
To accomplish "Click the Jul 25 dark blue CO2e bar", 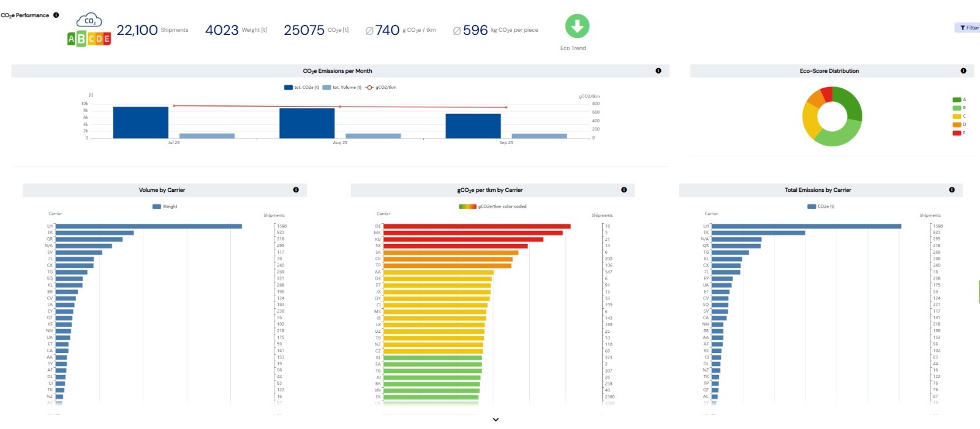I will point(141,123).
